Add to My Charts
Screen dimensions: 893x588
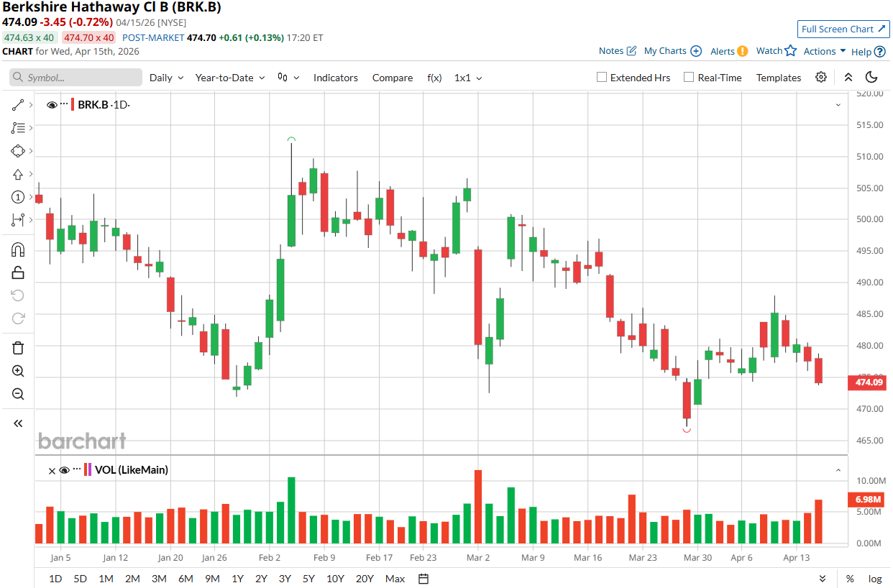click(673, 51)
